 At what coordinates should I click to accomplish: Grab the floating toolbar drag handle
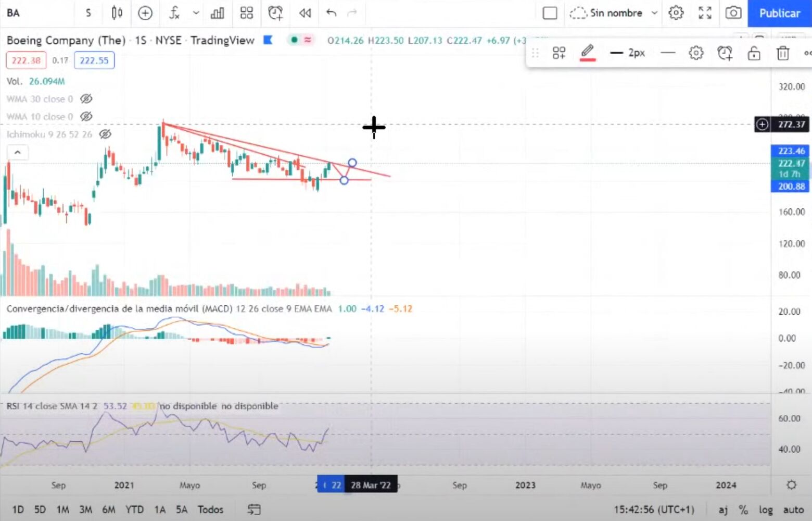pos(535,53)
